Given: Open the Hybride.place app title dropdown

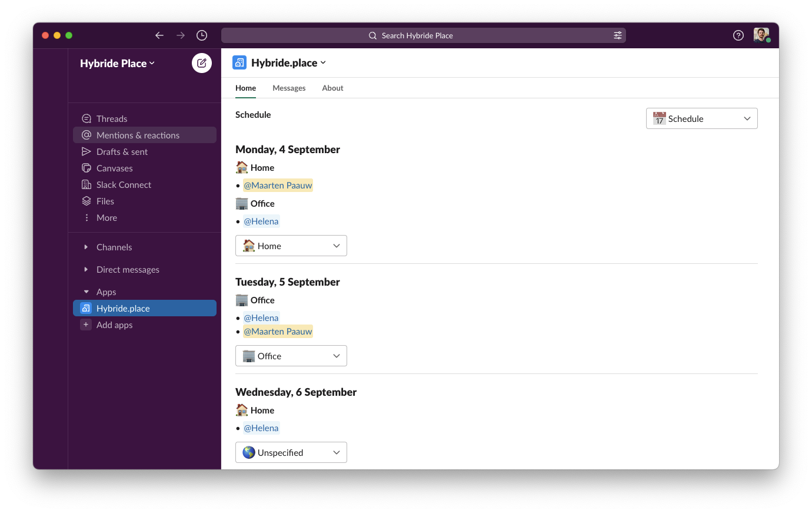Looking at the screenshot, I should tap(288, 62).
